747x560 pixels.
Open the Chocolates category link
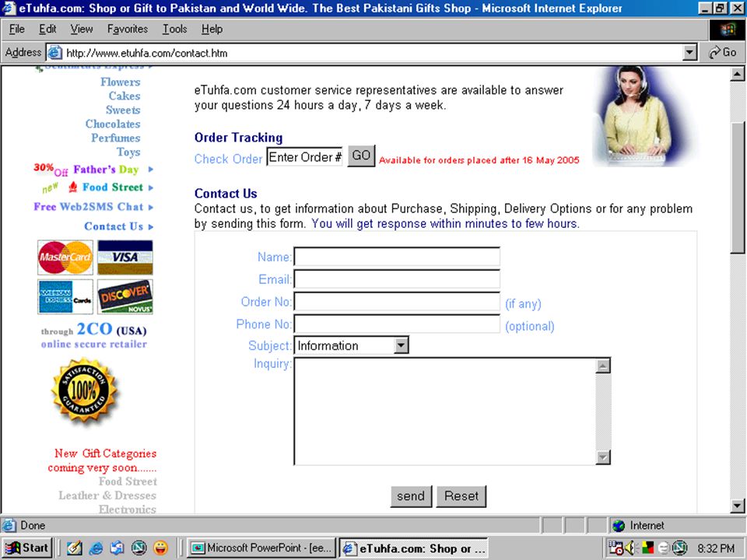113,124
